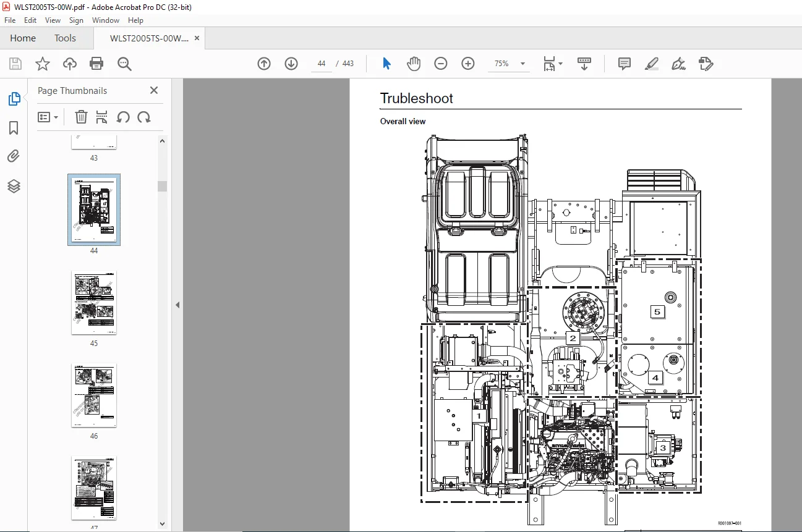Close the Page Thumbnails panel
Viewport: 802px width, 532px height.
click(x=154, y=90)
